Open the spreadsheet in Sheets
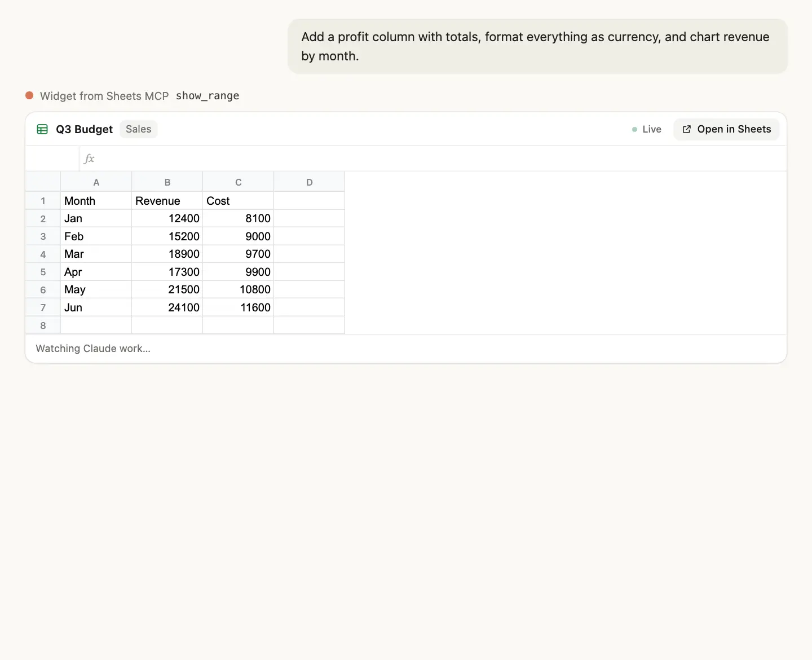 [726, 129]
